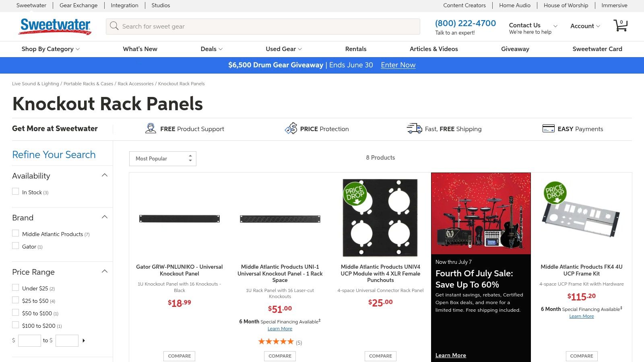Click the Fast Free Shipping truck icon
The width and height of the screenshot is (644, 362).
(x=414, y=129)
